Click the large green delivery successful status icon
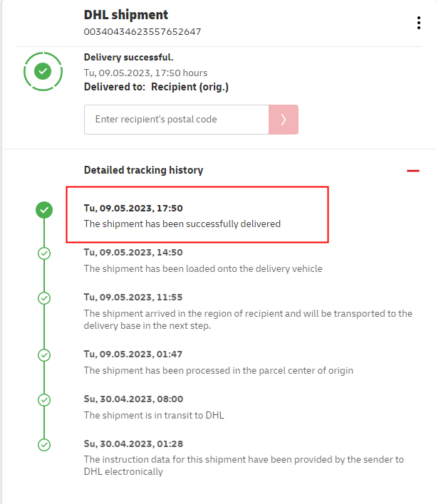436x504 pixels. 43,71
